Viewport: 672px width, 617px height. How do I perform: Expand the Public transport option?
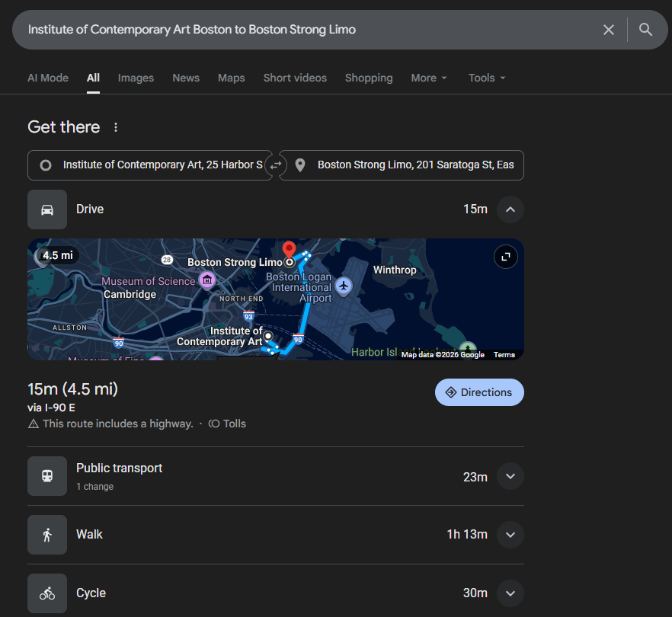[510, 476]
